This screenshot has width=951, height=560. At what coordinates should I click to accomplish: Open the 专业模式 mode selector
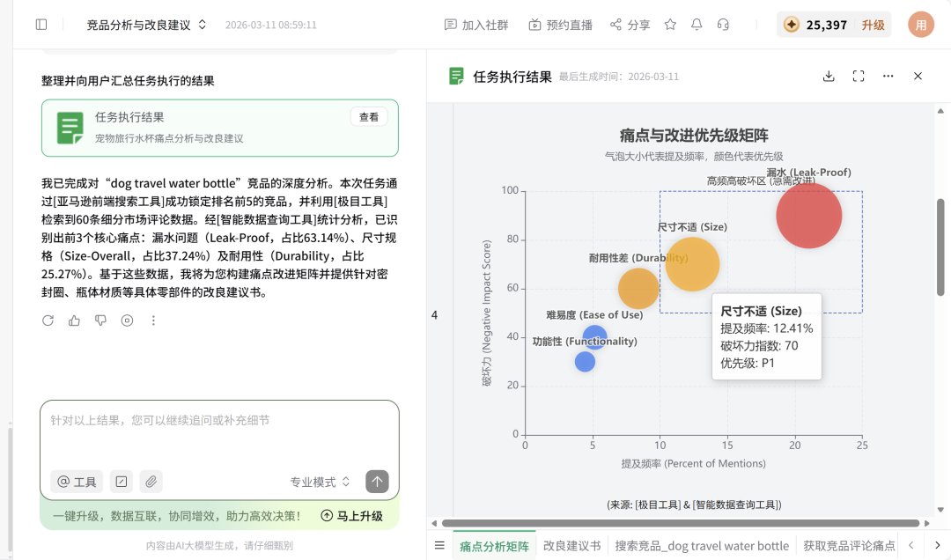(x=320, y=482)
